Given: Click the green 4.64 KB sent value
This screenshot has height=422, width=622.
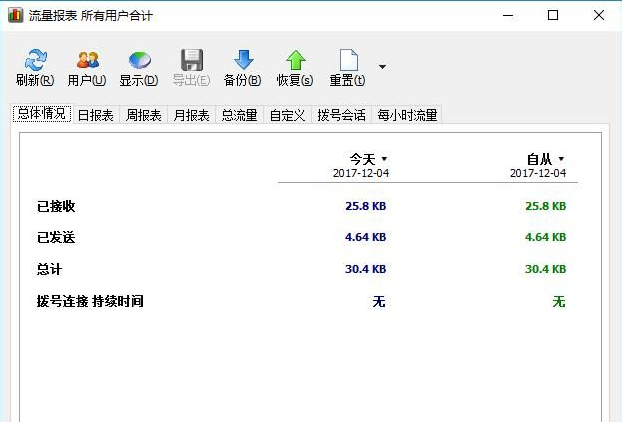Looking at the screenshot, I should [x=545, y=237].
